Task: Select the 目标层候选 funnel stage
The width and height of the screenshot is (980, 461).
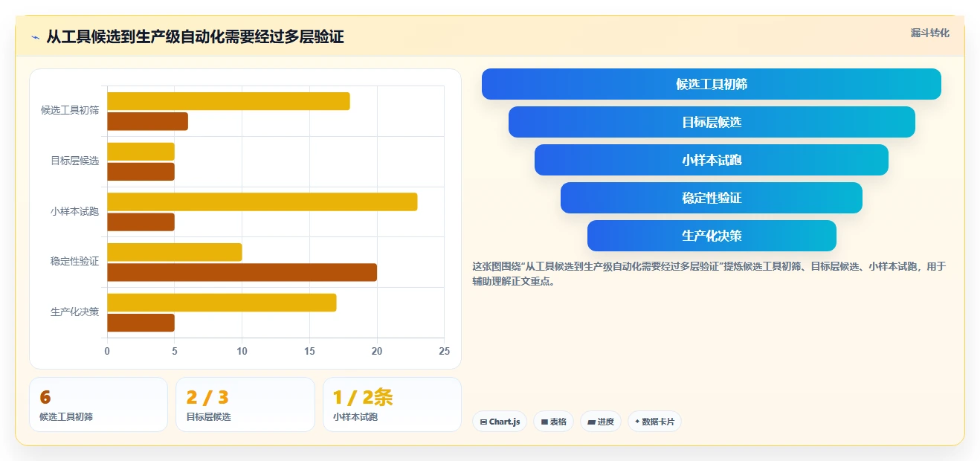Action: point(712,122)
